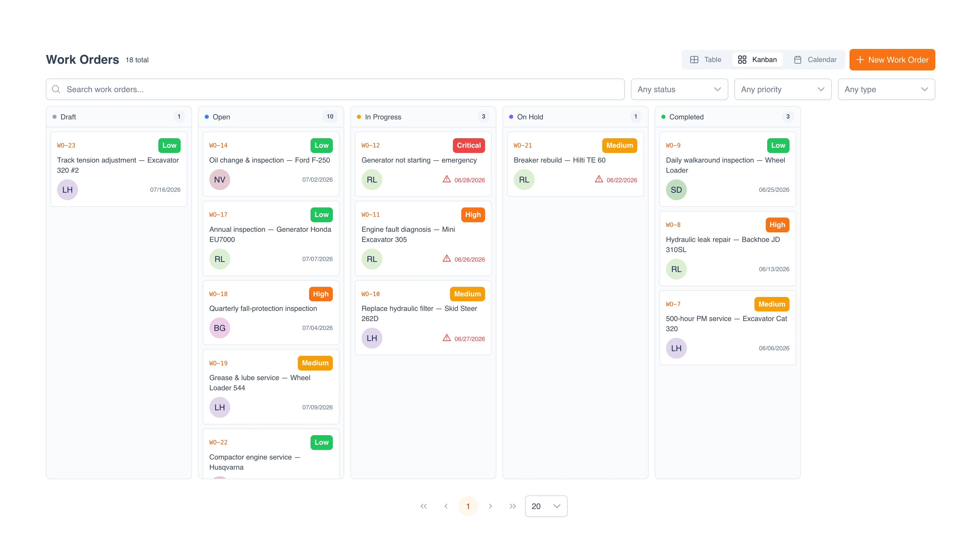Click overdue warning icon on WO-11

(447, 258)
